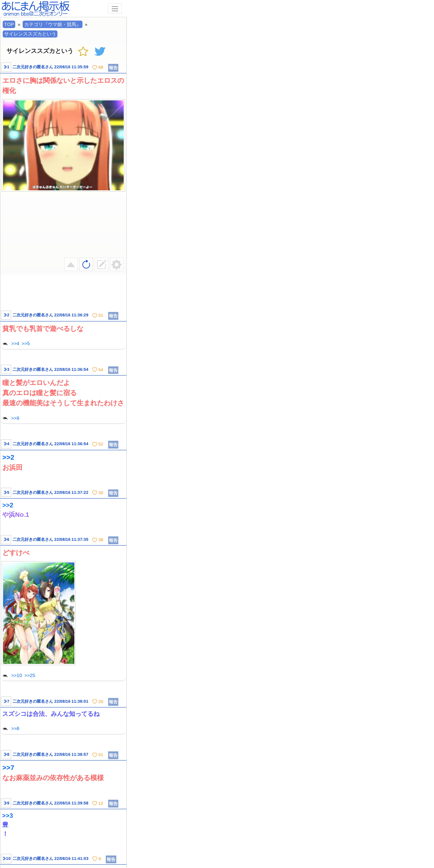Follow >>9 reply link under post 3

click(15, 418)
